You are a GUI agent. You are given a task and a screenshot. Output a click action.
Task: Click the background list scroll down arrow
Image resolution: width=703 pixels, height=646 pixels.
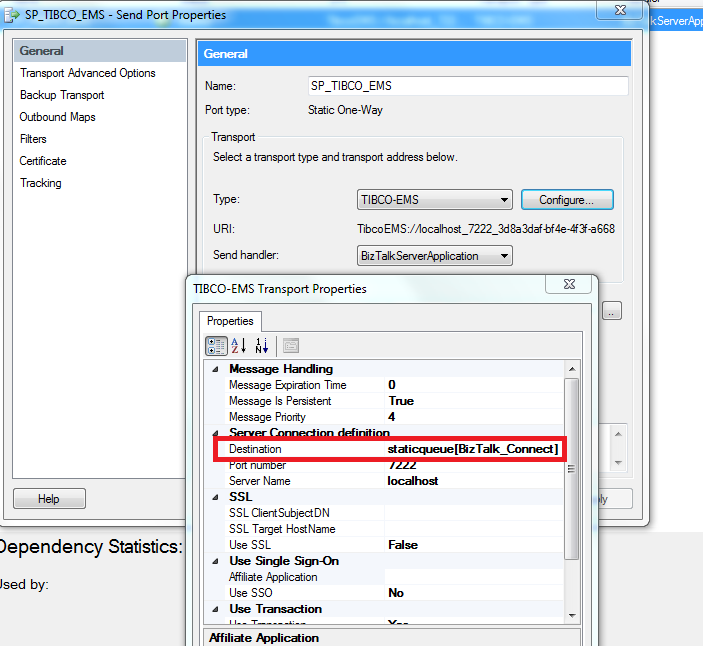pyautogui.click(x=618, y=463)
